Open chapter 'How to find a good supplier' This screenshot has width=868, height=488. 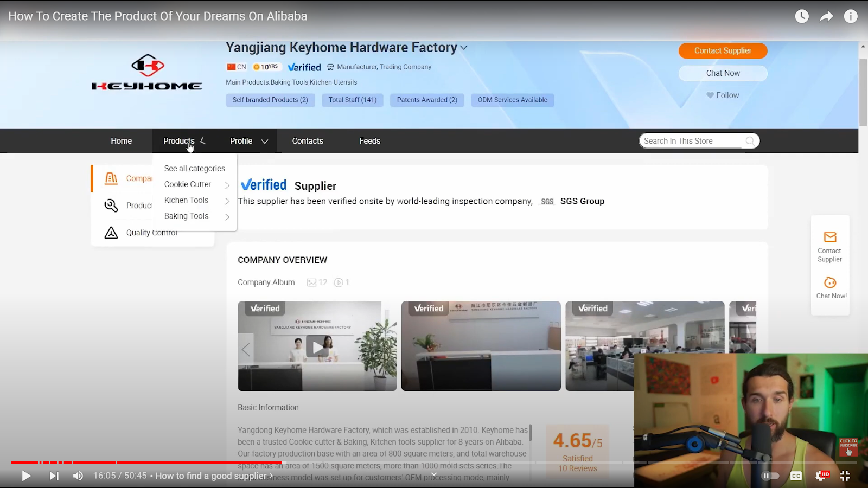[214, 476]
